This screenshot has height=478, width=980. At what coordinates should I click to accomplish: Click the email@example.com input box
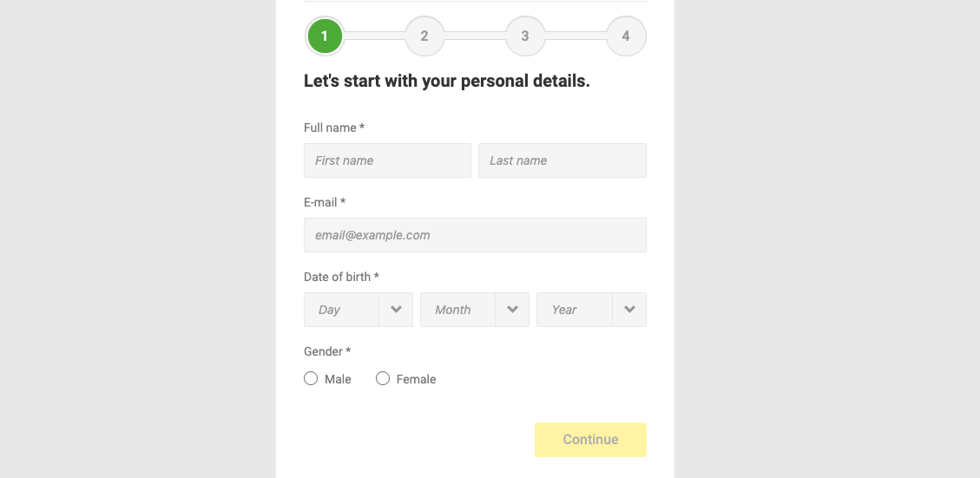click(475, 235)
